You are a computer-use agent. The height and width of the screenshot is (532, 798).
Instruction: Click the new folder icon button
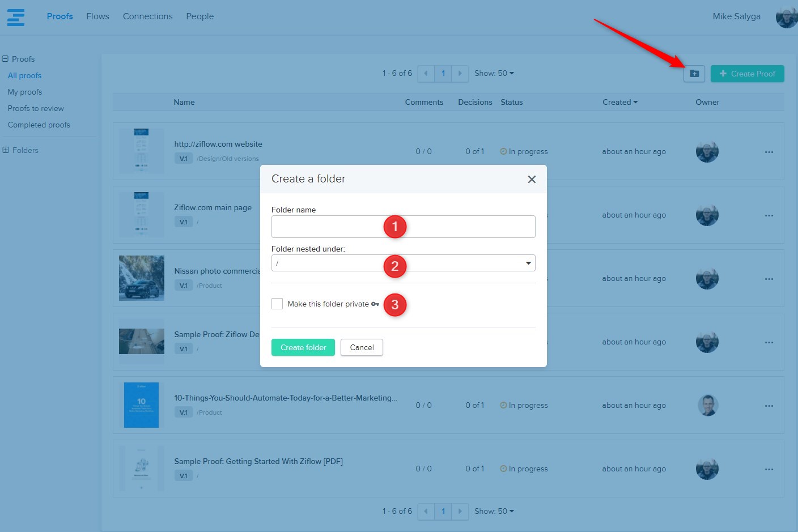pos(694,74)
